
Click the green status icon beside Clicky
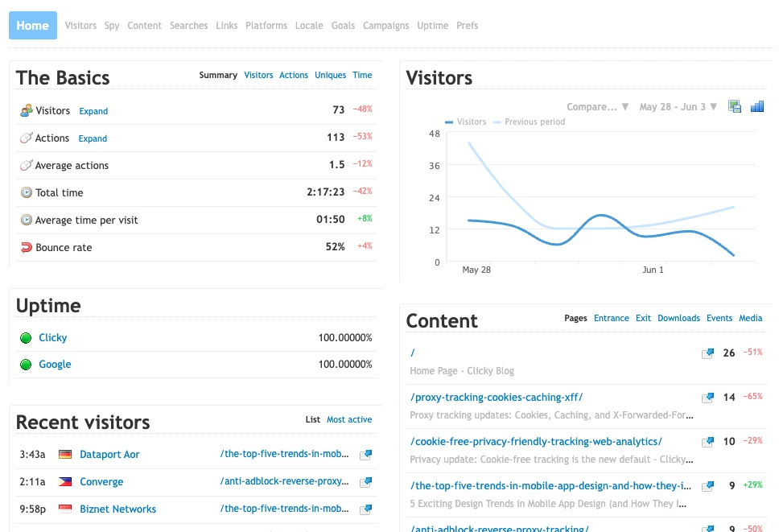click(x=26, y=338)
